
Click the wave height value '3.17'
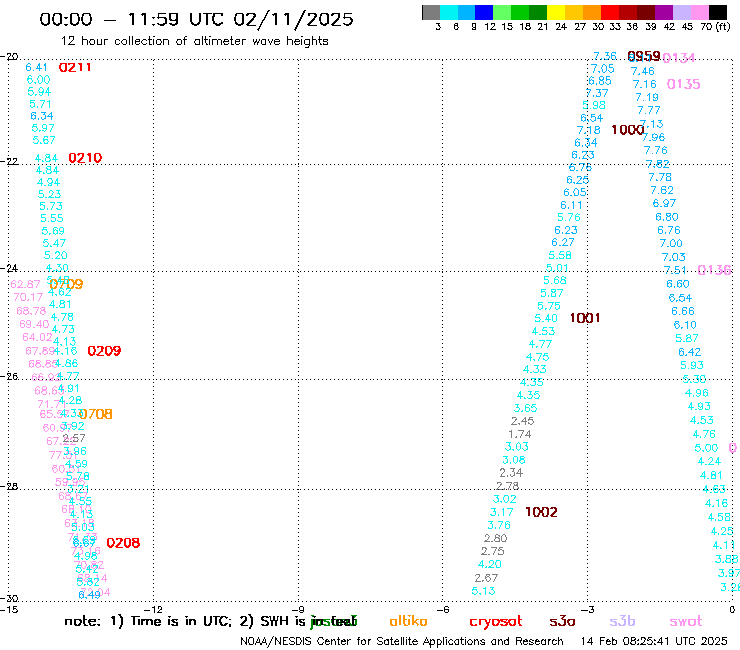tap(502, 512)
